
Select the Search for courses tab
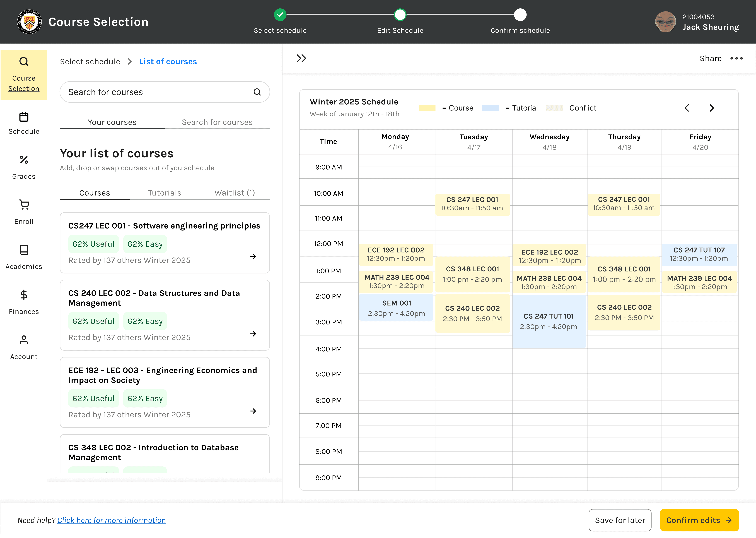point(217,122)
